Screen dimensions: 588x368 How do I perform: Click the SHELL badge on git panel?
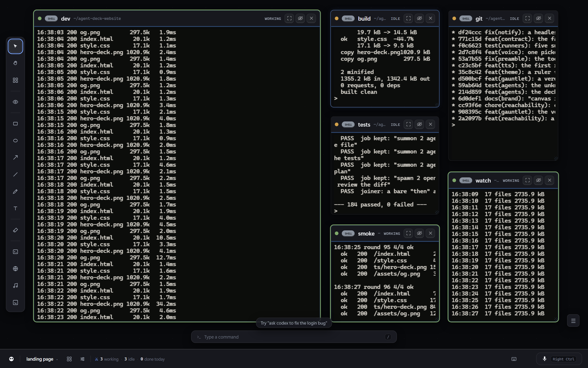[x=466, y=19]
